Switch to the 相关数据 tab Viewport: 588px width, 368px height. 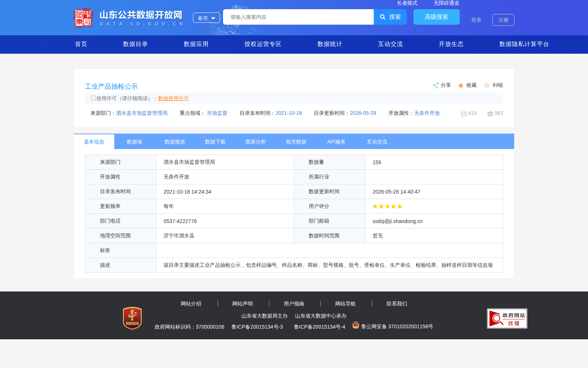(x=296, y=142)
